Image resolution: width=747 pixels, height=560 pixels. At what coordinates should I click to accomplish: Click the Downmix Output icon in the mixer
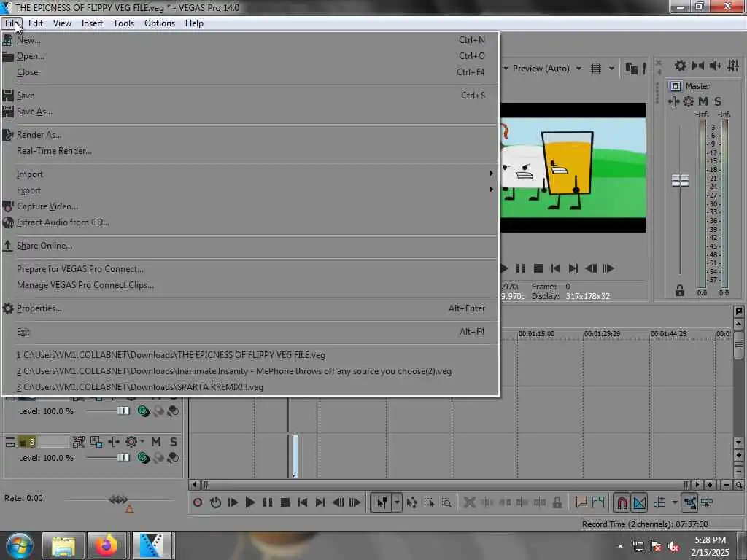(698, 66)
